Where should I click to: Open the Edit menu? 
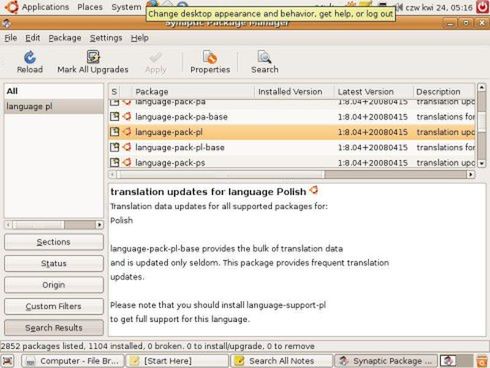33,38
